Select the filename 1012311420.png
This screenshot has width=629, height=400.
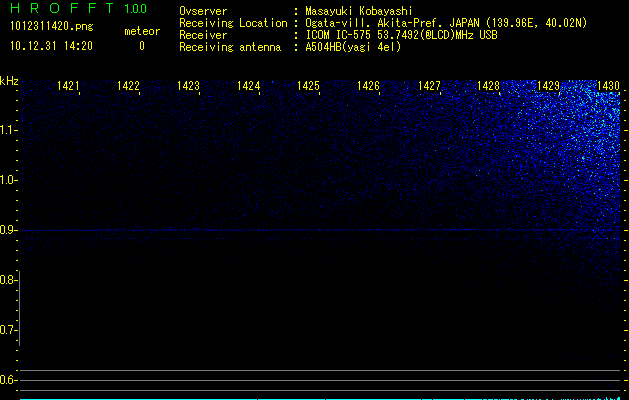coord(52,26)
